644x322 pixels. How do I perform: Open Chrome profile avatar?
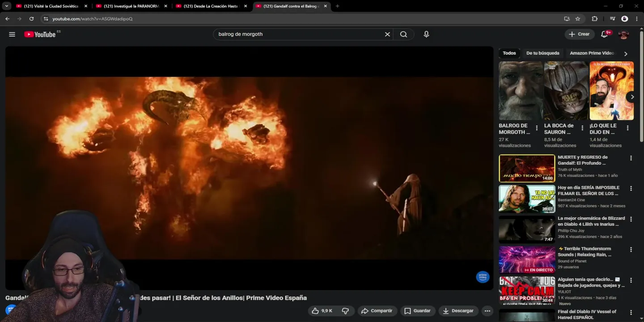625,19
